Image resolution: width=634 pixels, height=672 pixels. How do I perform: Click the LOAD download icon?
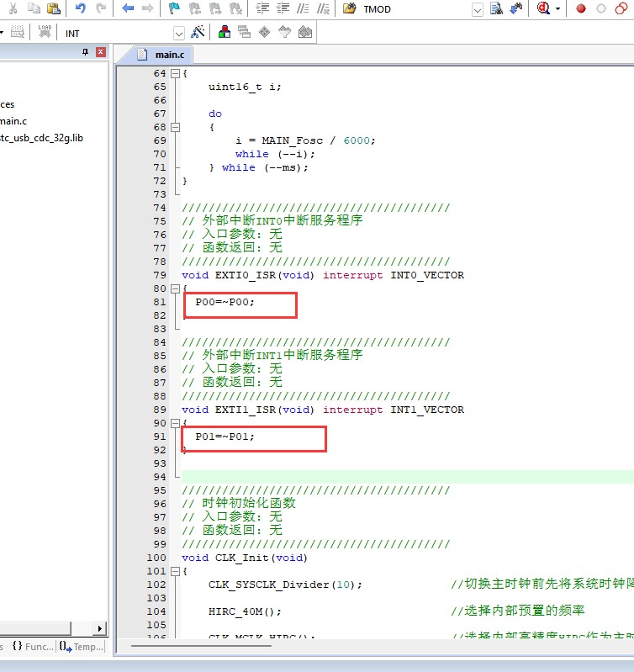(x=45, y=32)
